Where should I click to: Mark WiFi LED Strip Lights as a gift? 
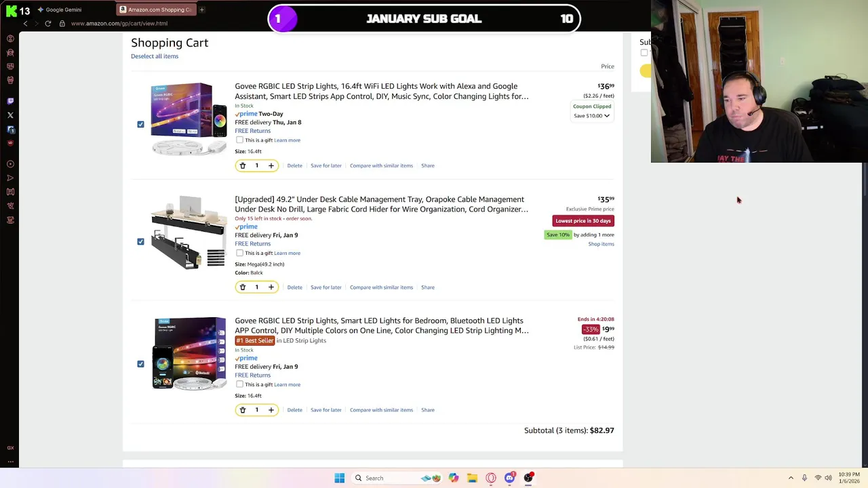coord(239,140)
